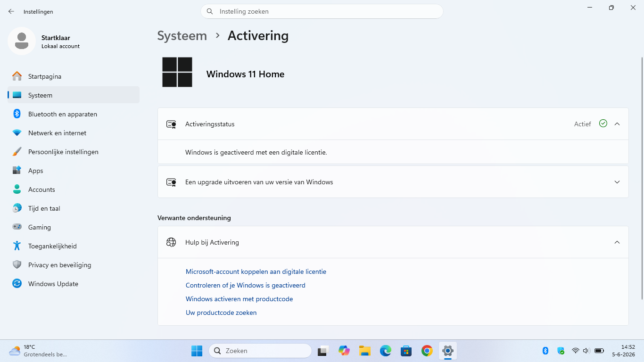
Task: Go to Systeem in the breadcrumb
Action: (182, 36)
